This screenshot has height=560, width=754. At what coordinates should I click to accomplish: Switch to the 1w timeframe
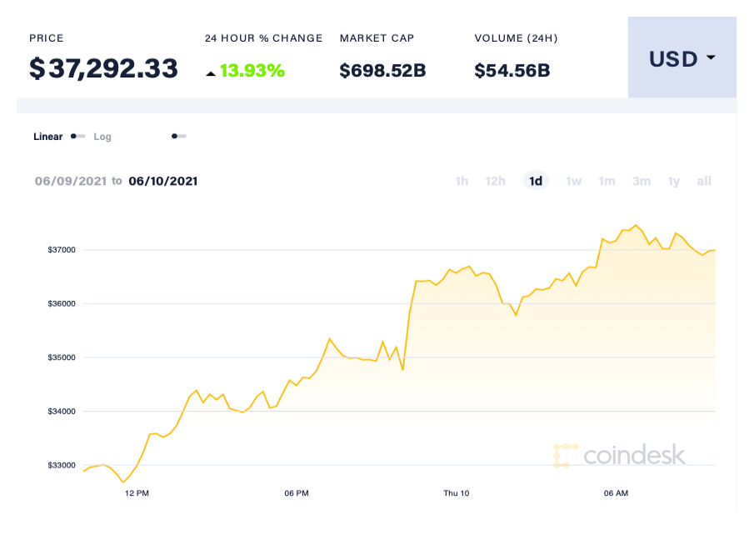(x=573, y=181)
